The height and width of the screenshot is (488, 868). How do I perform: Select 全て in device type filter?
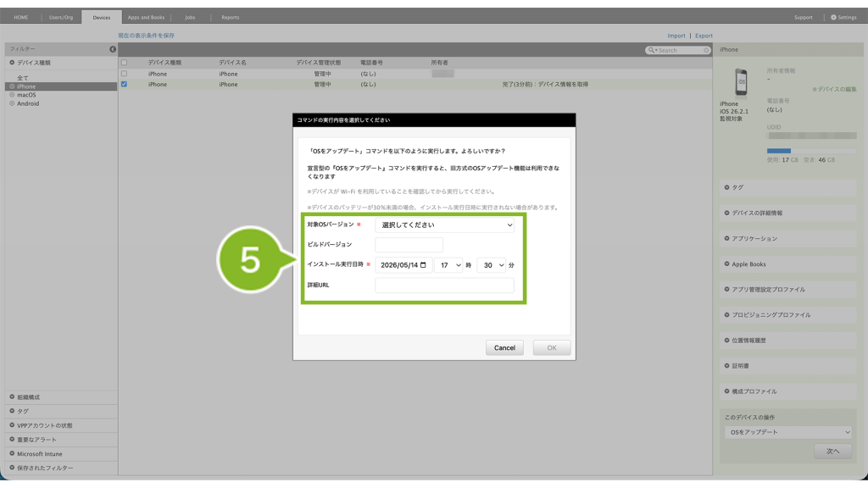[x=23, y=78]
